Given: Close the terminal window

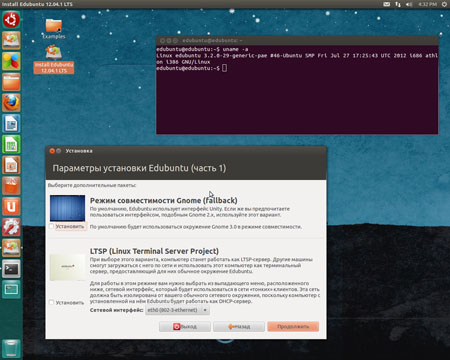Looking at the screenshot, I should coord(162,41).
